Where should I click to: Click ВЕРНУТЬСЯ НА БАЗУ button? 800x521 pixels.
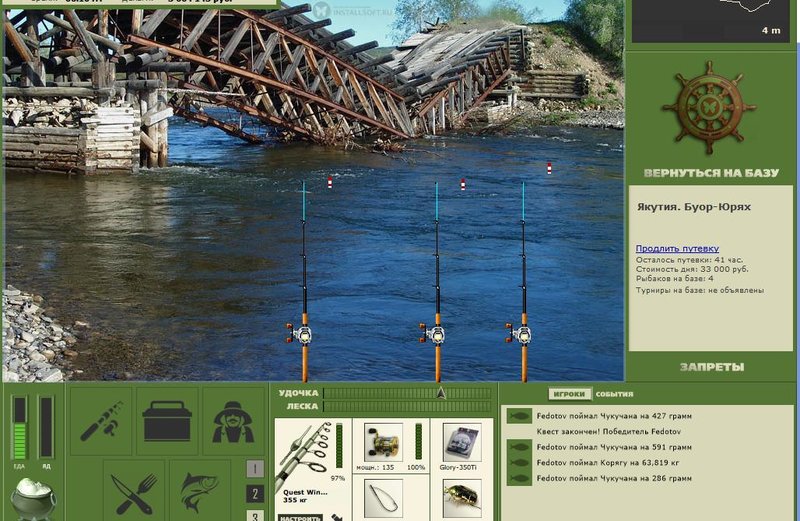711,173
